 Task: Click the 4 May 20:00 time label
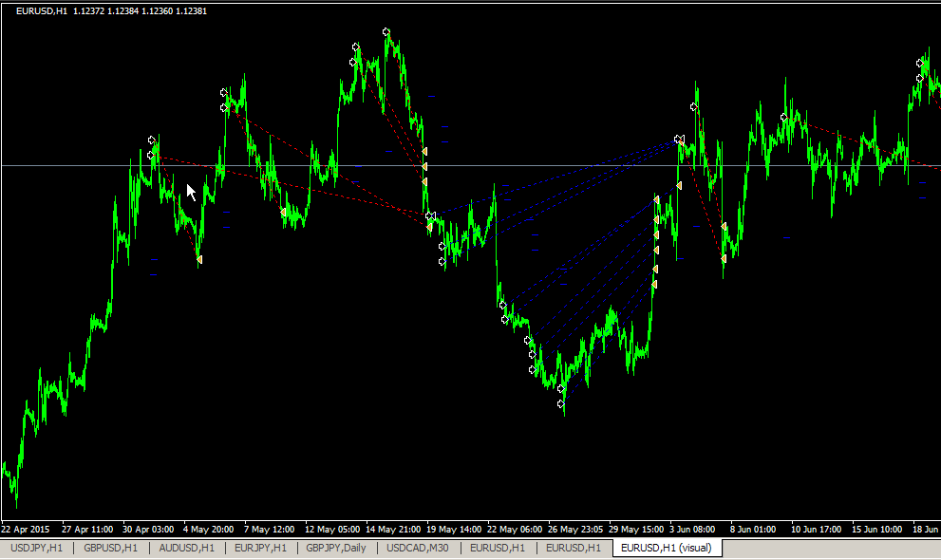[208, 530]
